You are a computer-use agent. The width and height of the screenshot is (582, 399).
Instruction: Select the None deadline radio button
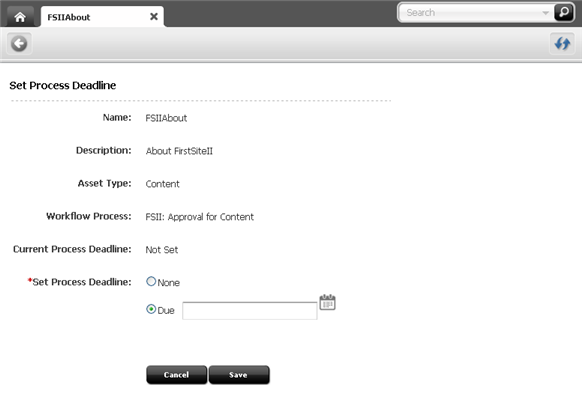151,281
